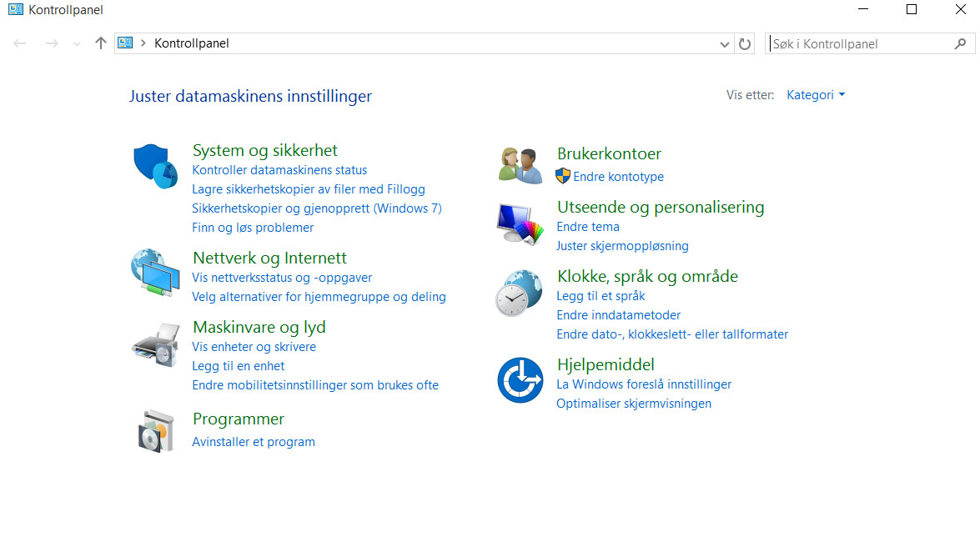980x542 pixels.
Task: Open the Klokke, språk og område clock icon
Action: coord(520,293)
